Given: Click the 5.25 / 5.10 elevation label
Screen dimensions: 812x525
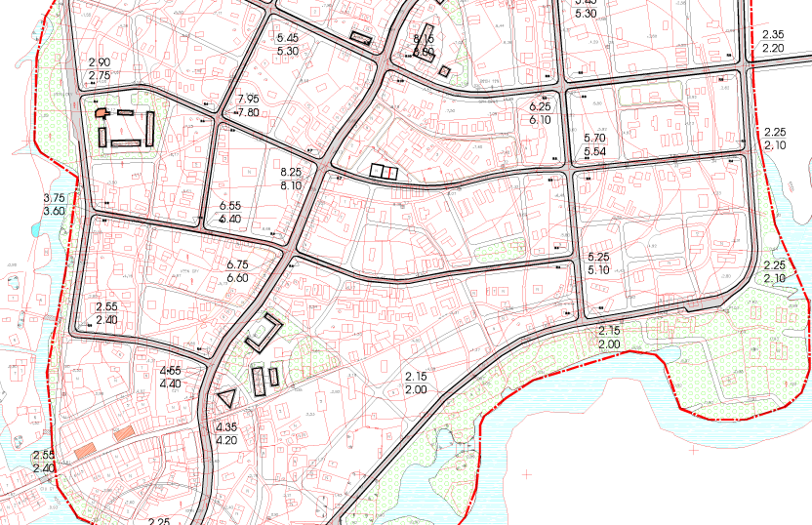Looking at the screenshot, I should (599, 263).
